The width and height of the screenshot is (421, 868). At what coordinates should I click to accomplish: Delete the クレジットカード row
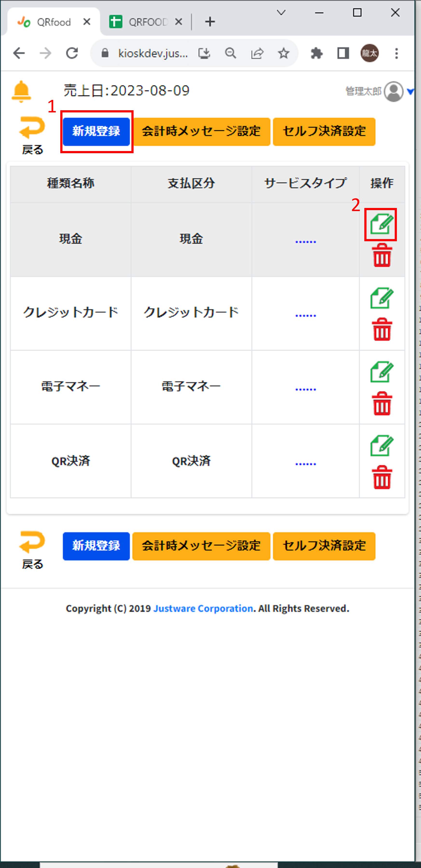382,330
